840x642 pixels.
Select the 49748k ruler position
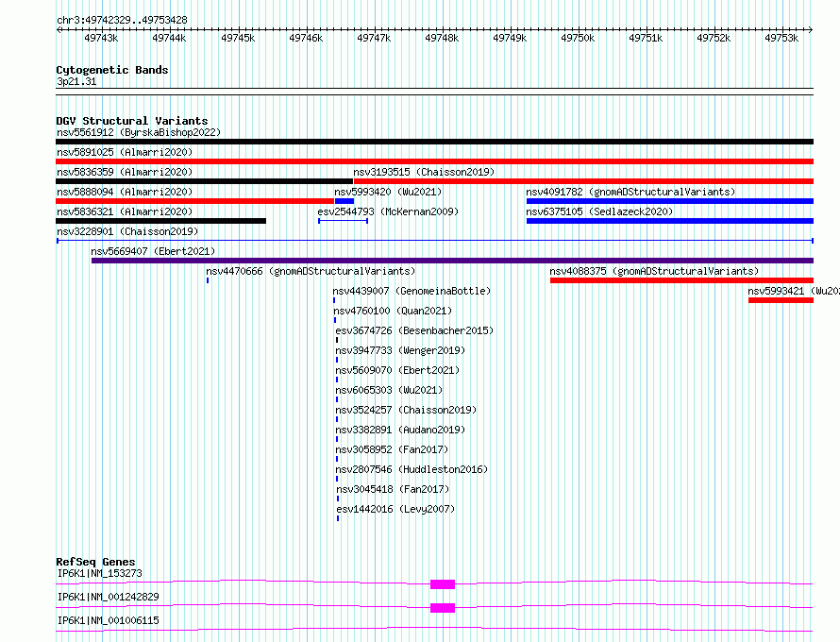tap(442, 38)
